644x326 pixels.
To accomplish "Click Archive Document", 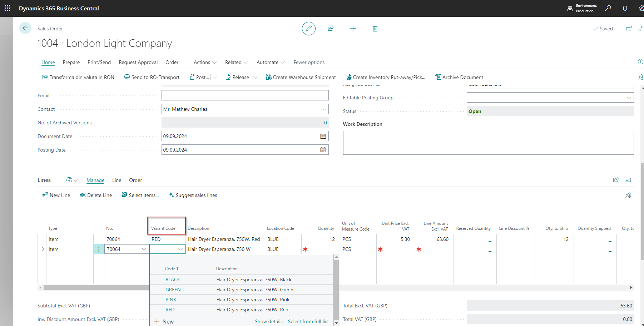I will [459, 77].
